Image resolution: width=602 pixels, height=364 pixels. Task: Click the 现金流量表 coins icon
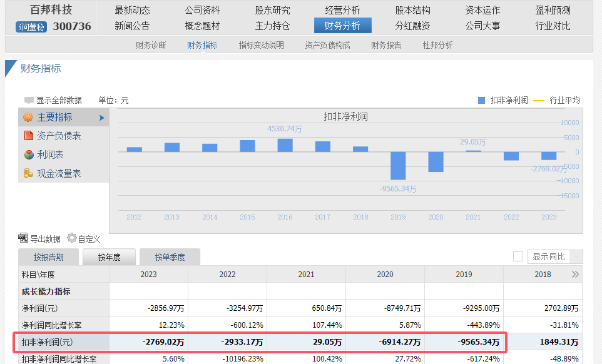pyautogui.click(x=28, y=173)
